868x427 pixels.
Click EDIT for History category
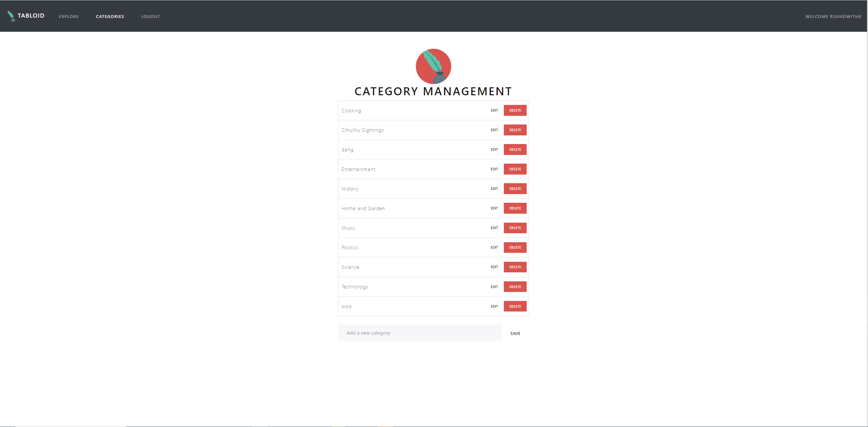pos(494,189)
